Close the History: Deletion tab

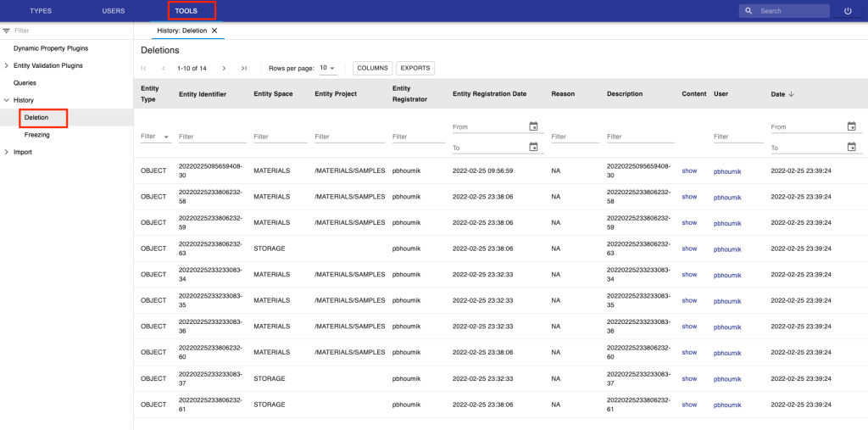pyautogui.click(x=214, y=31)
